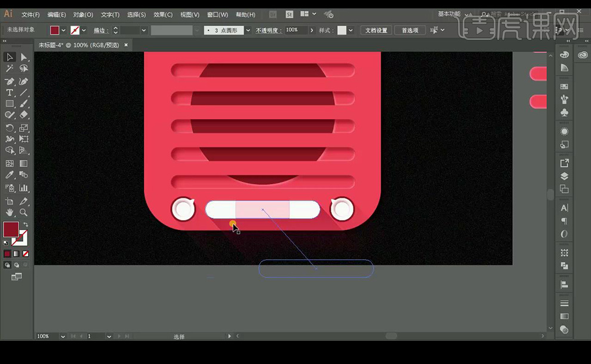
Task: Open the Character panel icon
Action: click(x=564, y=208)
